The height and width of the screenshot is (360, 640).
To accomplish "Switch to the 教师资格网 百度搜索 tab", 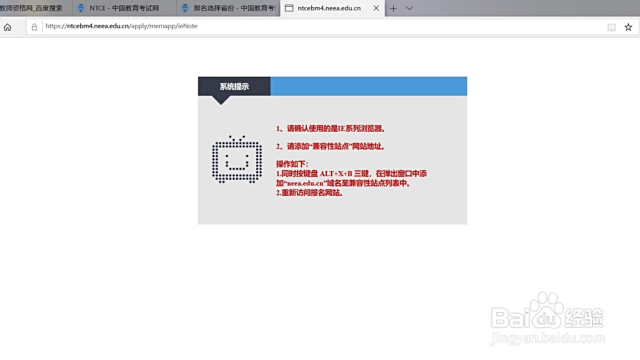I will coord(36,8).
